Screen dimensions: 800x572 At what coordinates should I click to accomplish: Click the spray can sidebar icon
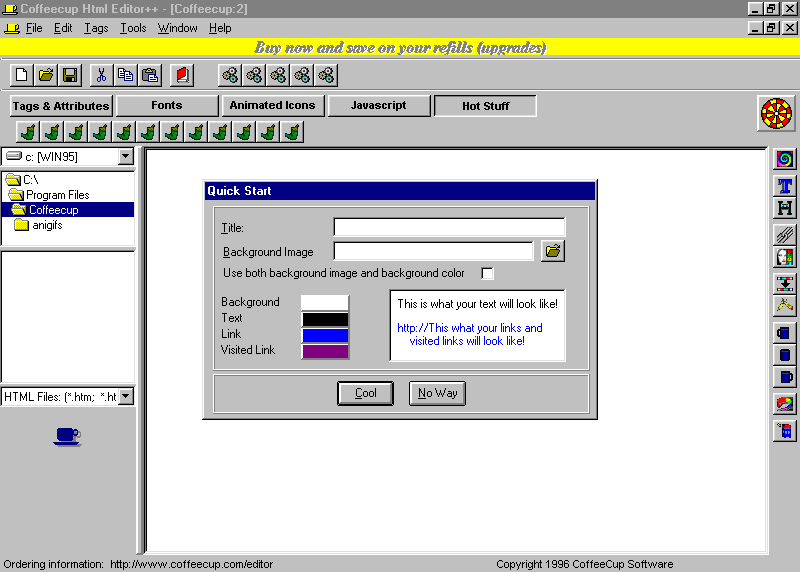pyautogui.click(x=785, y=431)
